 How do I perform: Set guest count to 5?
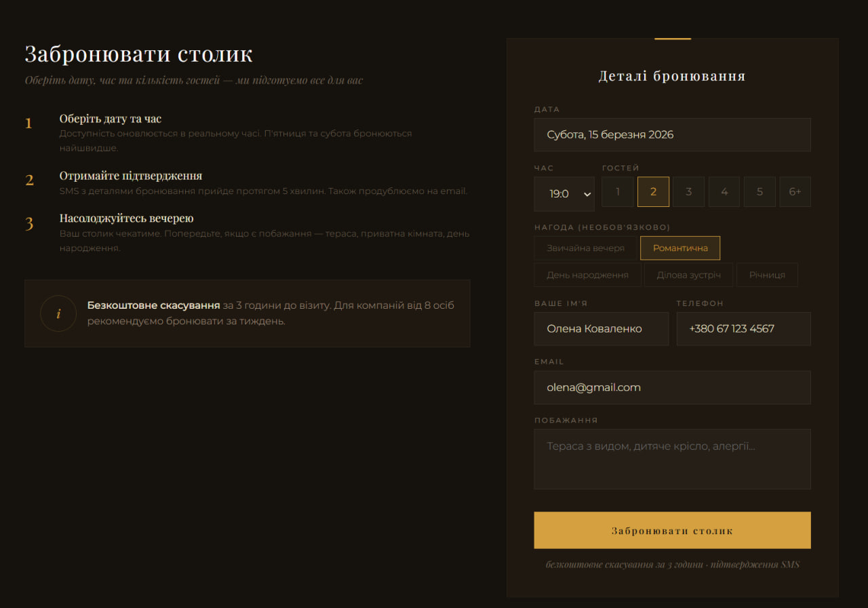click(759, 192)
